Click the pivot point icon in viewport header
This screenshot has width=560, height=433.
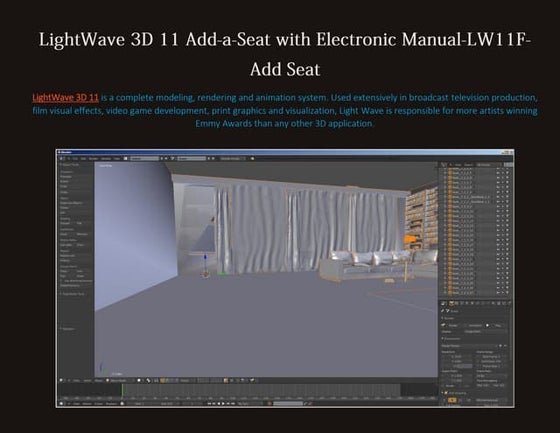149,380
